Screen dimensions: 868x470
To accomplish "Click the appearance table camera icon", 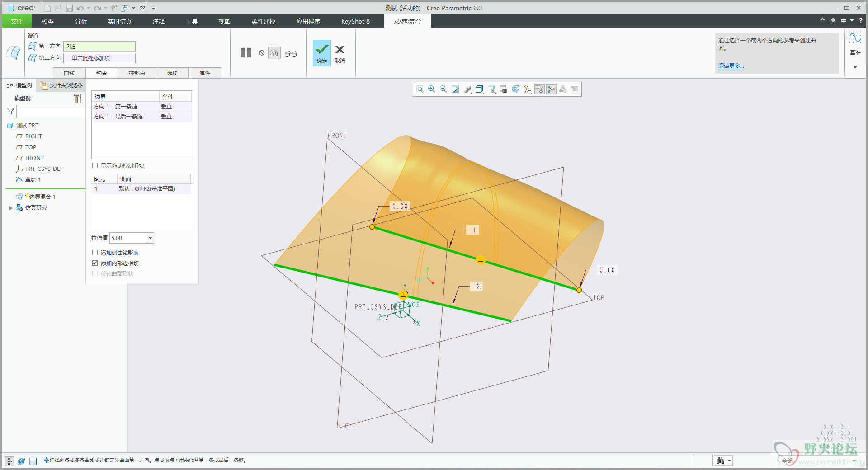I will tap(504, 89).
